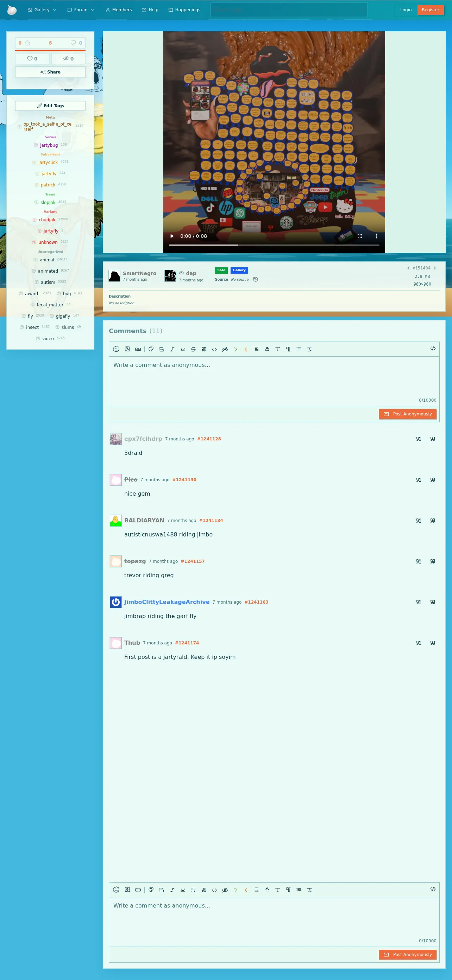This screenshot has height=980, width=452.
Task: Seek along the video progress bar
Action: coord(274,246)
